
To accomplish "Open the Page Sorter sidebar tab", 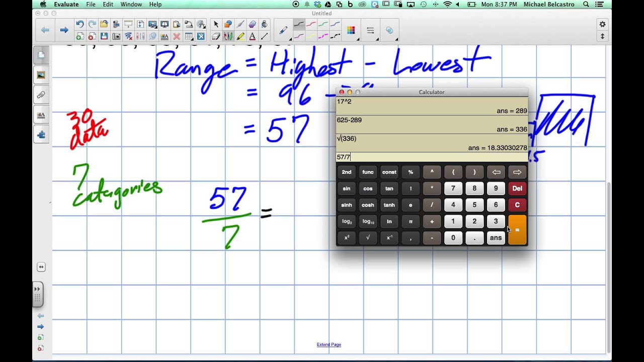I will pyautogui.click(x=41, y=54).
